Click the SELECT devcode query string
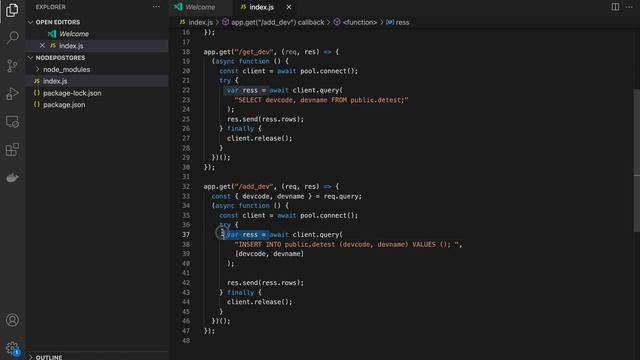The image size is (640, 360). pyautogui.click(x=321, y=100)
